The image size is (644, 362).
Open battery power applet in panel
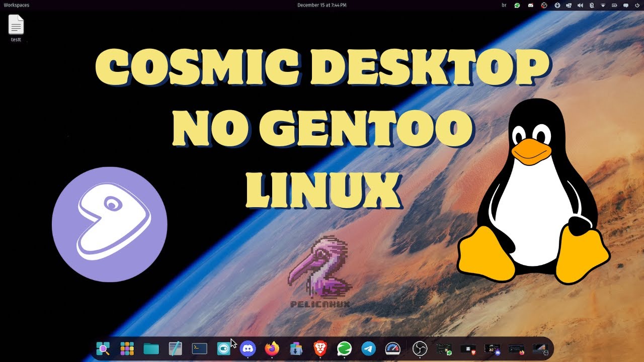[615, 5]
